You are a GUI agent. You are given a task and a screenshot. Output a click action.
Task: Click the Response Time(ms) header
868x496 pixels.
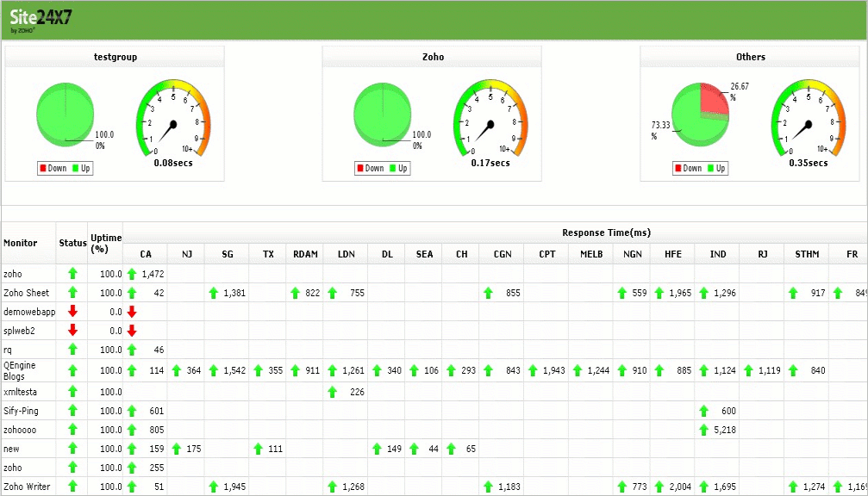(x=606, y=232)
